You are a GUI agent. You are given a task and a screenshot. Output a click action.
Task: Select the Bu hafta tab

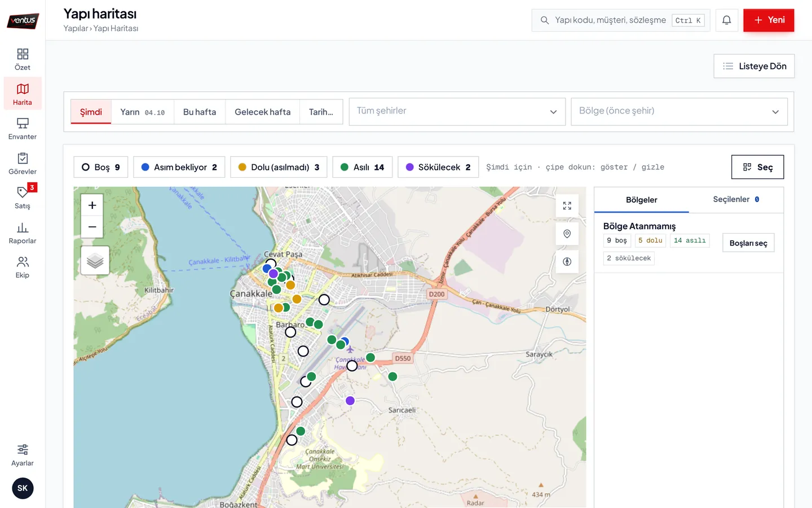tap(200, 112)
